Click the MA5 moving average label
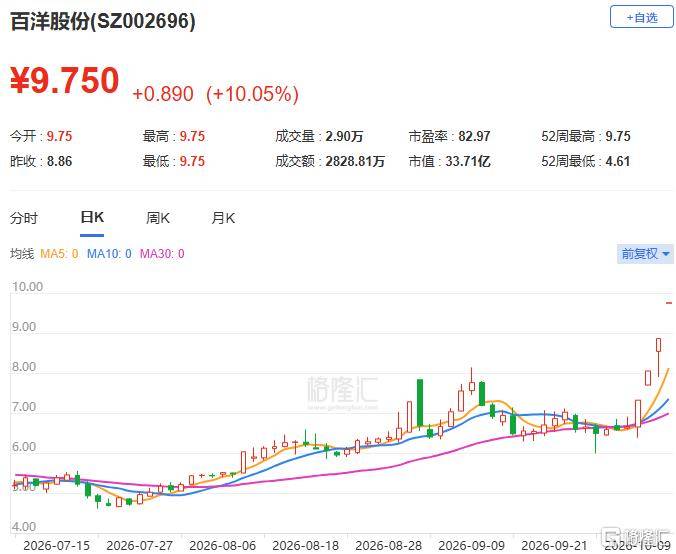676x554 pixels. [59, 254]
